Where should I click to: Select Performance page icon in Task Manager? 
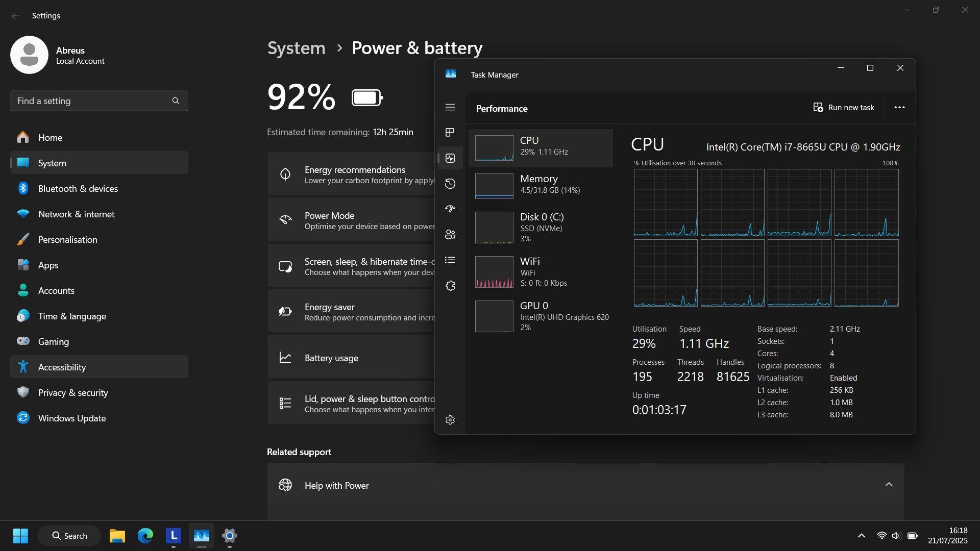pos(450,158)
